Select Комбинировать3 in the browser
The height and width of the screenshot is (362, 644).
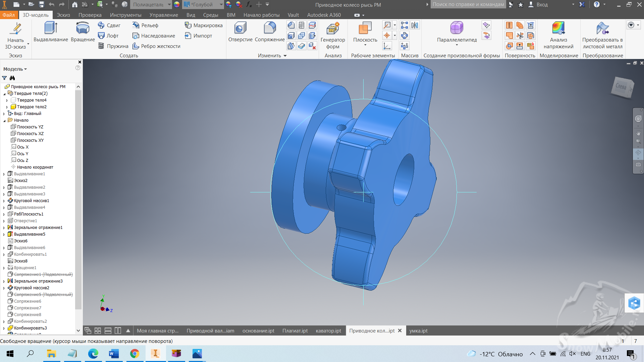(27, 328)
